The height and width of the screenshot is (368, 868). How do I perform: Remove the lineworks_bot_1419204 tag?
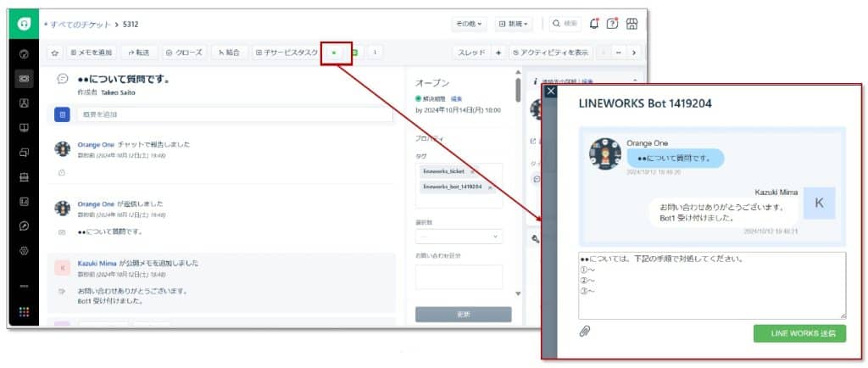pyautogui.click(x=490, y=187)
